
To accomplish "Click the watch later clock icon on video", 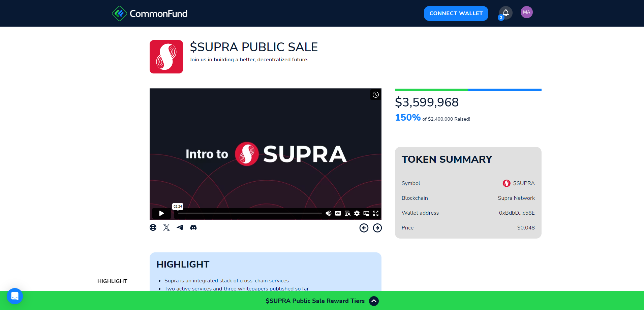I will 376,95.
